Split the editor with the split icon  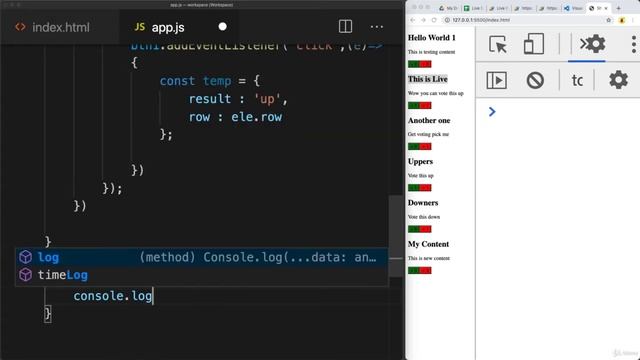[x=345, y=27]
